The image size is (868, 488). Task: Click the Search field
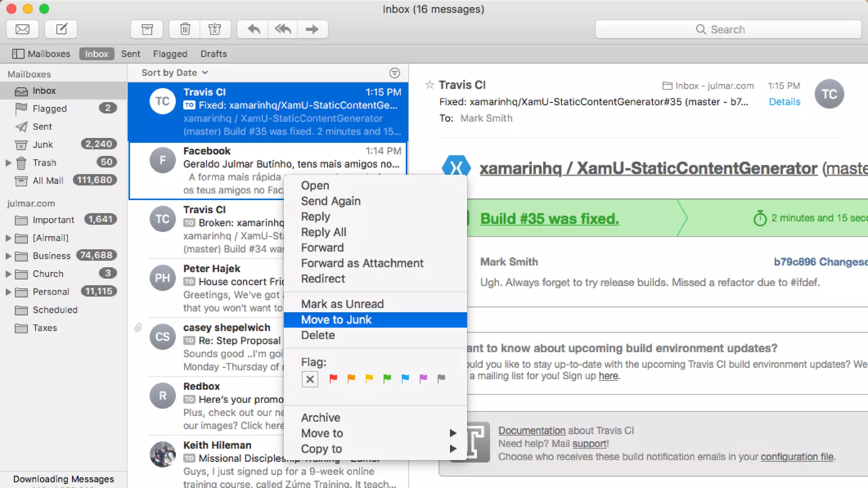[728, 29]
